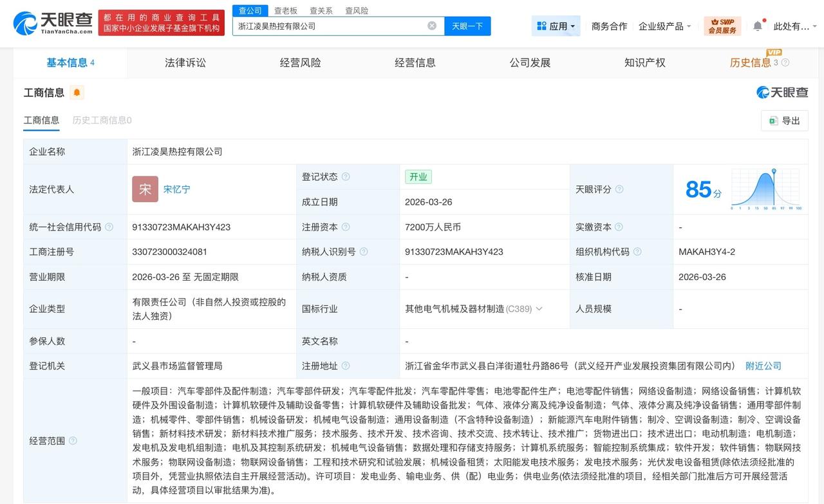Open the 附近公司 link
This screenshot has width=824, height=504.
763,366
